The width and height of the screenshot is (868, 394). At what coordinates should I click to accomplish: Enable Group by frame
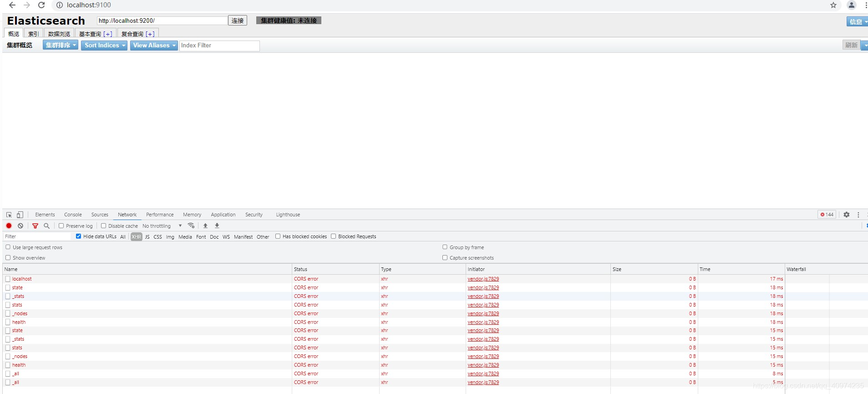coord(445,247)
